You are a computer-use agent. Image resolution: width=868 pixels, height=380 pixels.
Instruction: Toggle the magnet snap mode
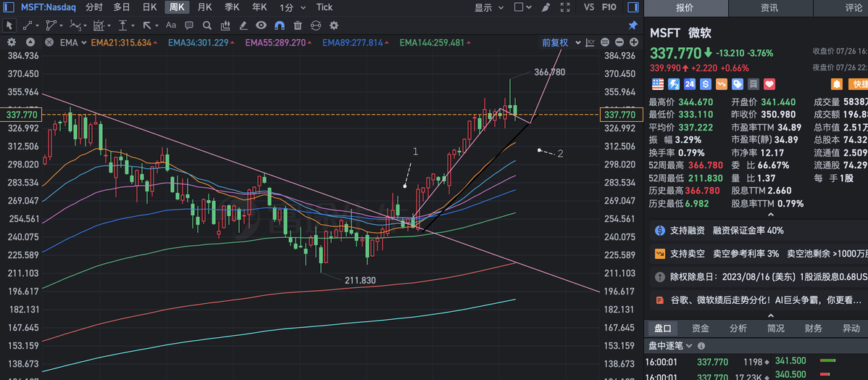[x=280, y=25]
